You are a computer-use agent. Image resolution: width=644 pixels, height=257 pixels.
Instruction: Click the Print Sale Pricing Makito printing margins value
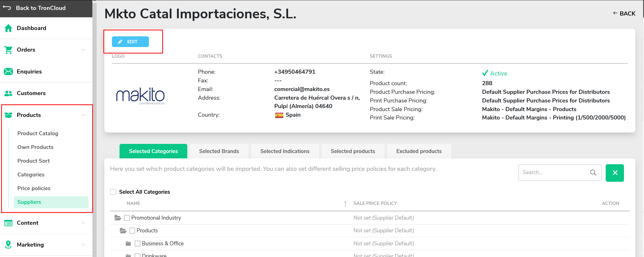point(554,118)
